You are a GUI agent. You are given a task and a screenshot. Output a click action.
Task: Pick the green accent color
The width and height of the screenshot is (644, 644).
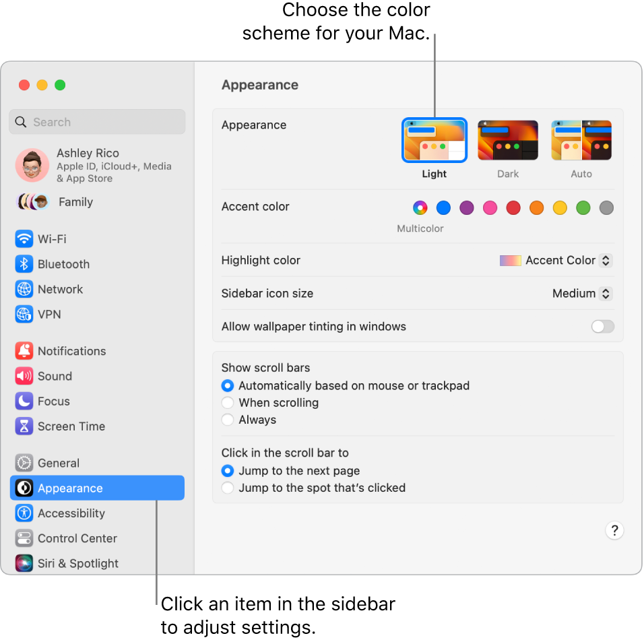pyautogui.click(x=583, y=207)
